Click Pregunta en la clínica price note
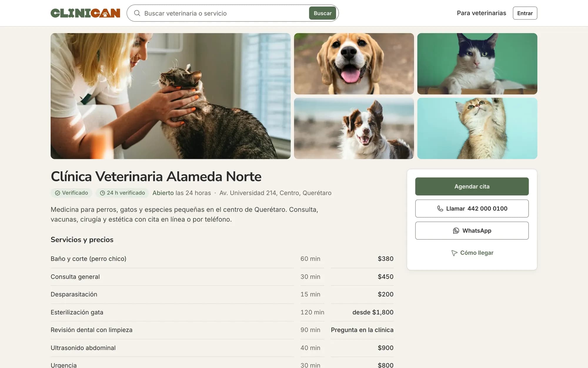Viewport: 588px width, 368px height. (x=362, y=330)
